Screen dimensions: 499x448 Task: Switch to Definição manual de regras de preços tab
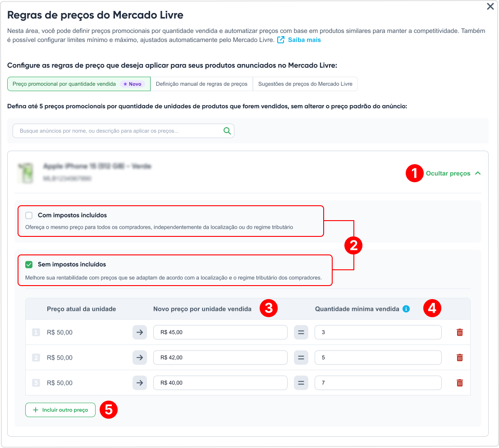pos(201,84)
